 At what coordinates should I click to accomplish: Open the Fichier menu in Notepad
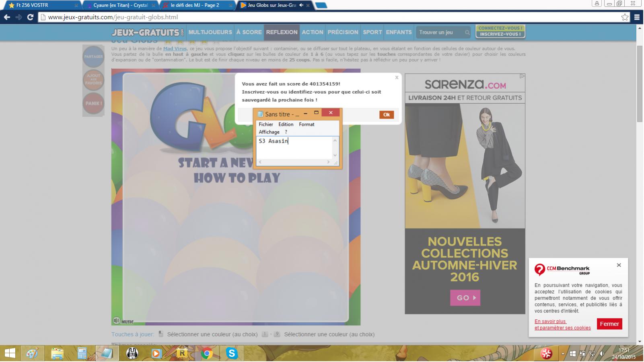265,125
